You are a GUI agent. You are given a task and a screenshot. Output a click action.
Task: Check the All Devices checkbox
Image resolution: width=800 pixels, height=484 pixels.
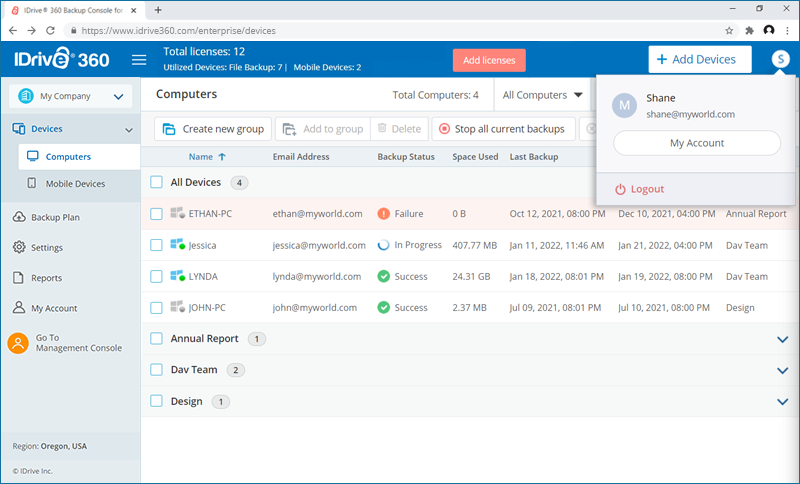[x=157, y=182]
